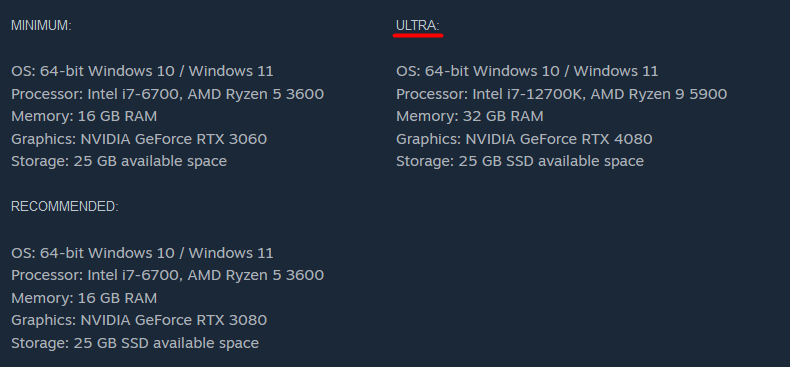Image resolution: width=790 pixels, height=367 pixels.
Task: Click minimum Processor Intel i7-6700 line
Action: point(167,94)
